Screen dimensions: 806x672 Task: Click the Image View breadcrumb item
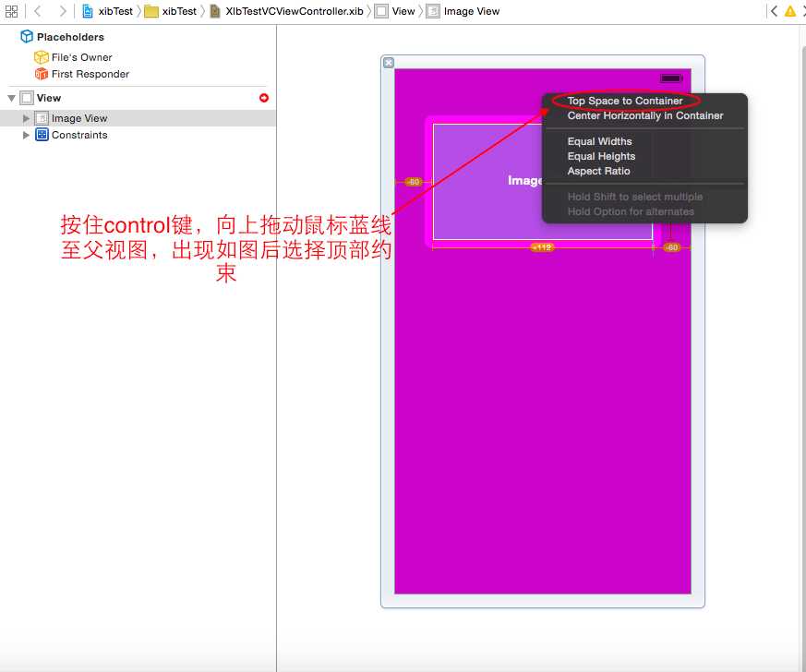463,11
